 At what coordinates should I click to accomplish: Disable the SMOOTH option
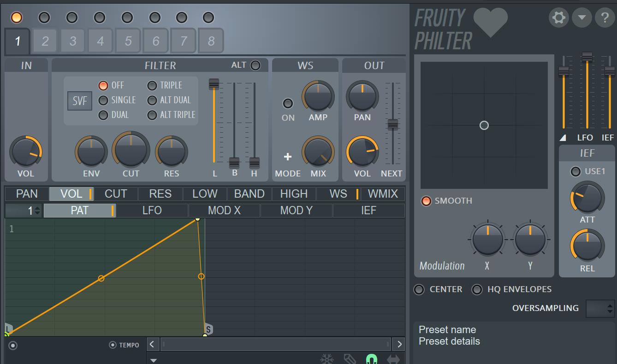pyautogui.click(x=427, y=201)
